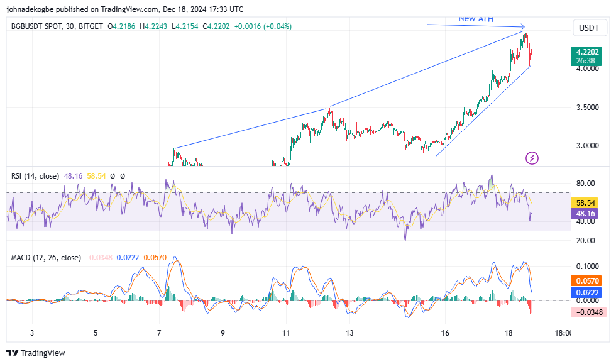Viewport: 616px width, 364px height.
Task: Click the RSI value tag 48.16
Action: pyautogui.click(x=585, y=214)
